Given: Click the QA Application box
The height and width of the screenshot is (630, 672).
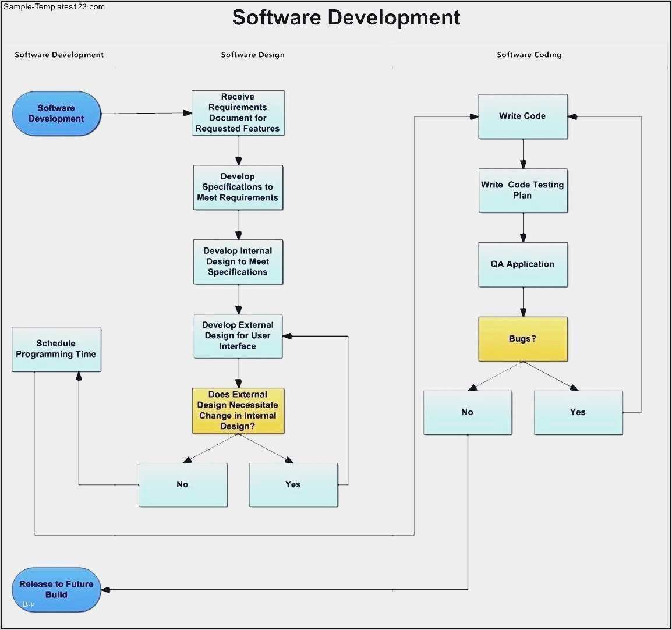Looking at the screenshot, I should coord(522,264).
